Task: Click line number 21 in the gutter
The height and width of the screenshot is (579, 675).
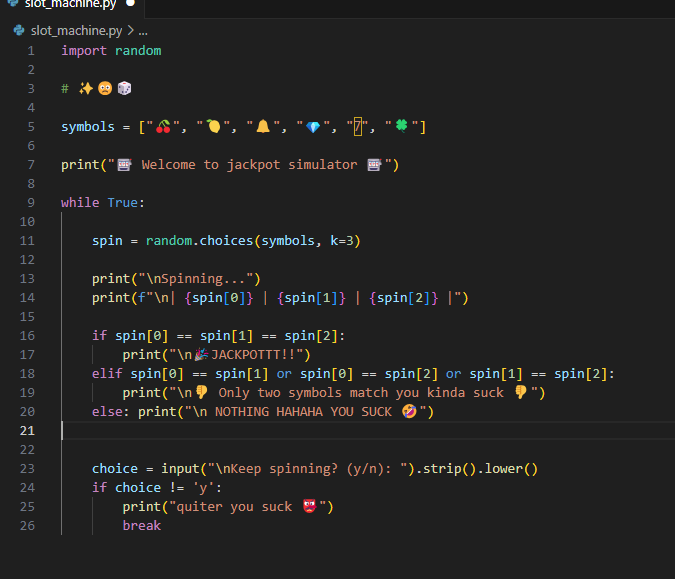Action: pos(27,431)
